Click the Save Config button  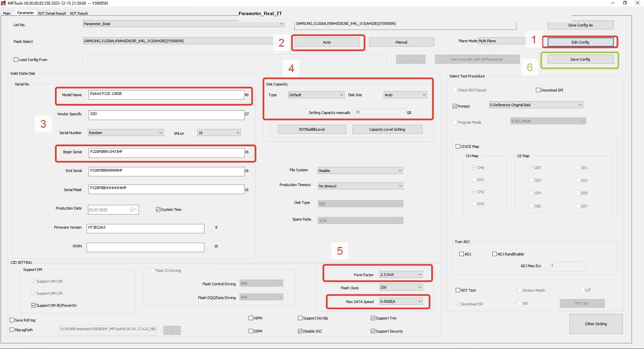point(580,59)
